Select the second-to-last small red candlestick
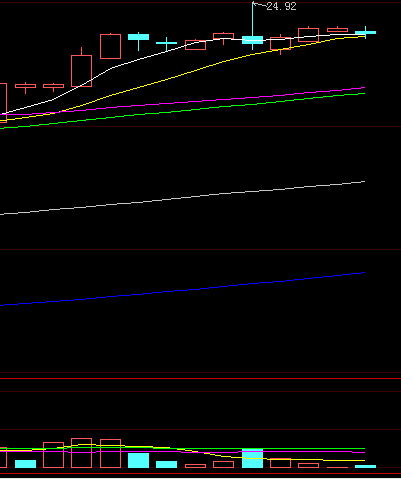This screenshot has width=401, height=479. (x=308, y=35)
